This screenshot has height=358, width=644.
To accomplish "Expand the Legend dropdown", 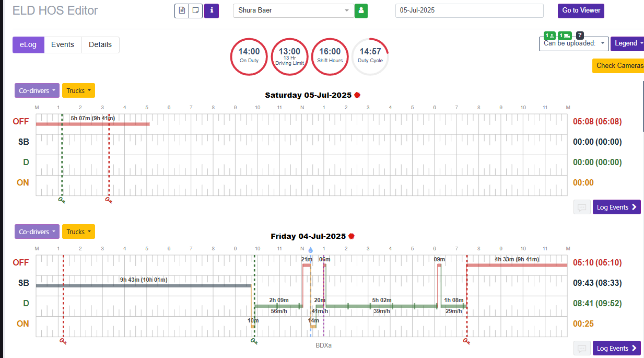I will 627,43.
